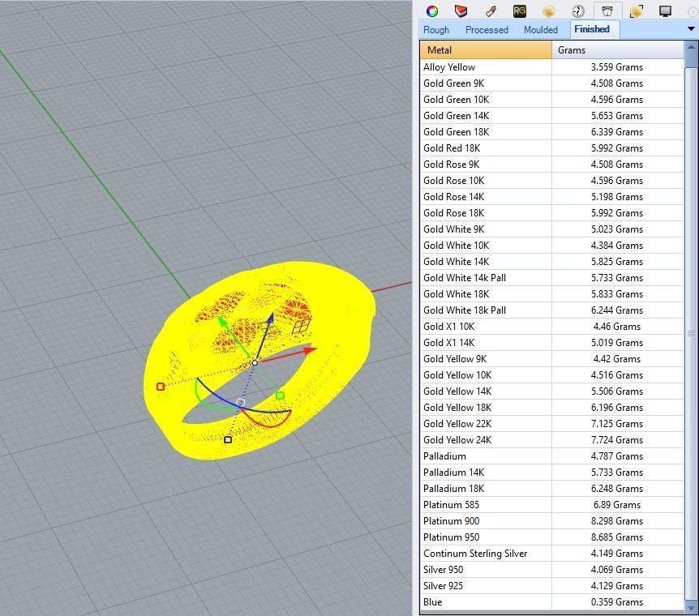699x616 pixels.
Task: Open the monitor display panel icon
Action: (665, 11)
